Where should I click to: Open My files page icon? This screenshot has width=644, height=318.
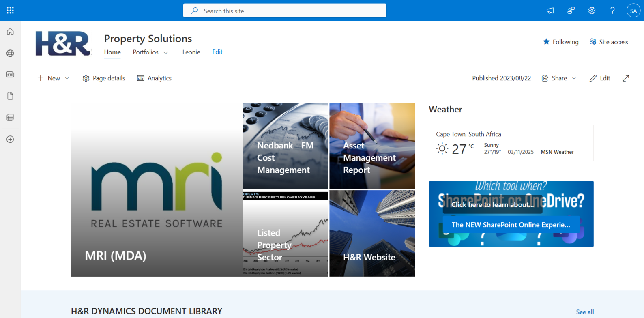click(10, 96)
